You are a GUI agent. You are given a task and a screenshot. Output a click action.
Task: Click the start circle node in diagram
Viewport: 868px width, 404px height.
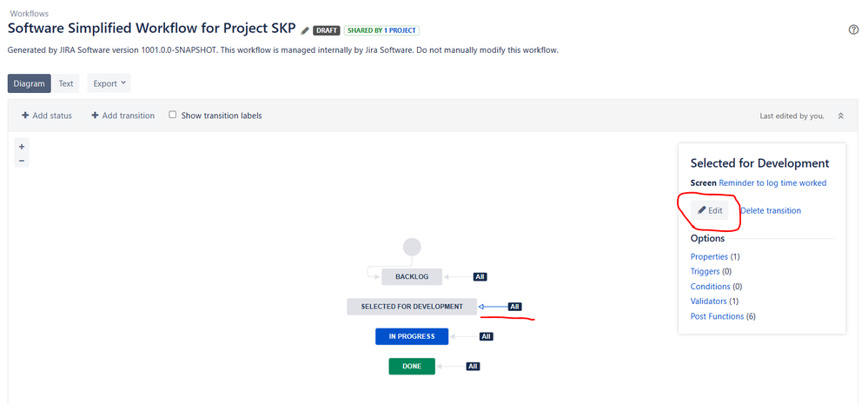(x=412, y=246)
